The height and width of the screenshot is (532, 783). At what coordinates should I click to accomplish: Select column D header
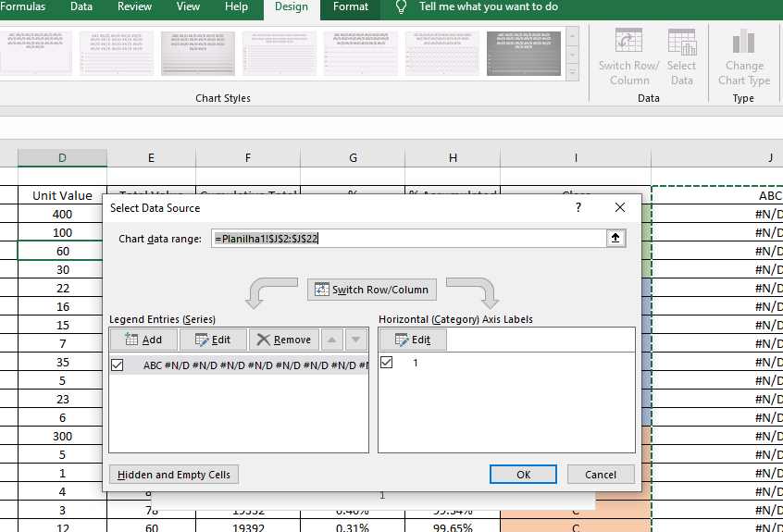point(62,158)
